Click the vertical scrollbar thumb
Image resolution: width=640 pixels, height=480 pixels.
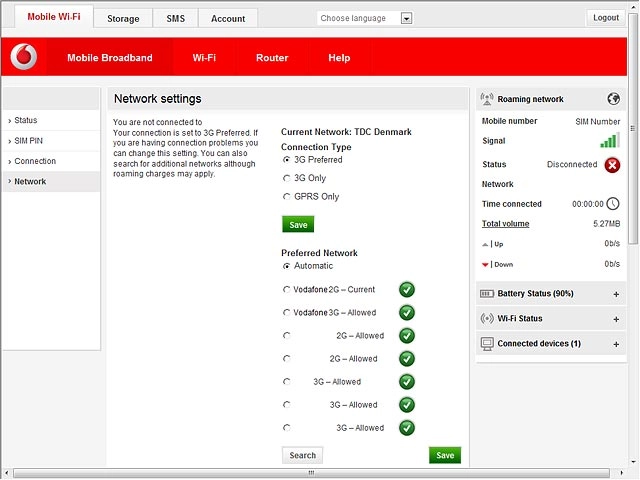[x=633, y=129]
